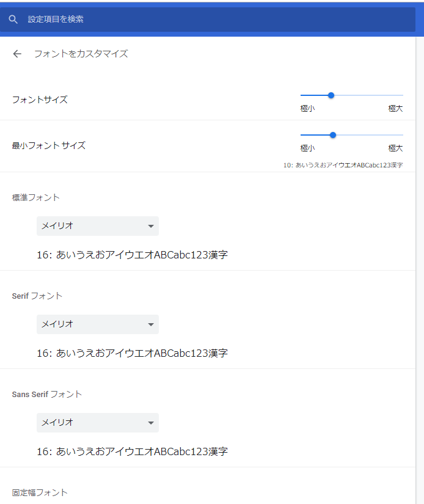Click 極小 under the フォントサイズ slider
The image size is (424, 504).
tap(307, 109)
